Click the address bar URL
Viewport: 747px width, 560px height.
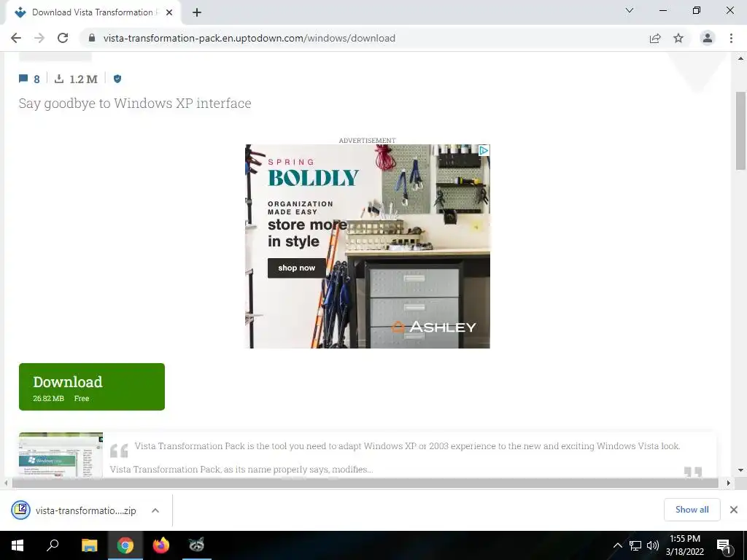pos(249,38)
